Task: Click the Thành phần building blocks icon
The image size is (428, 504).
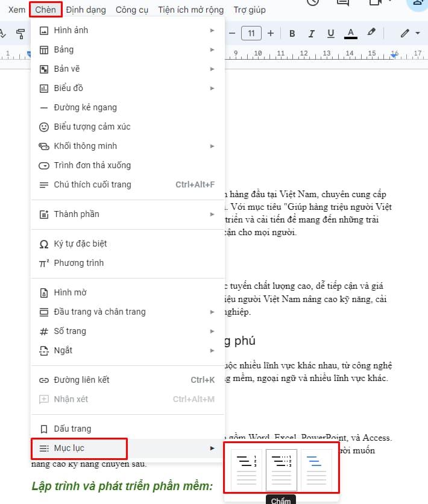Action: [43, 215]
